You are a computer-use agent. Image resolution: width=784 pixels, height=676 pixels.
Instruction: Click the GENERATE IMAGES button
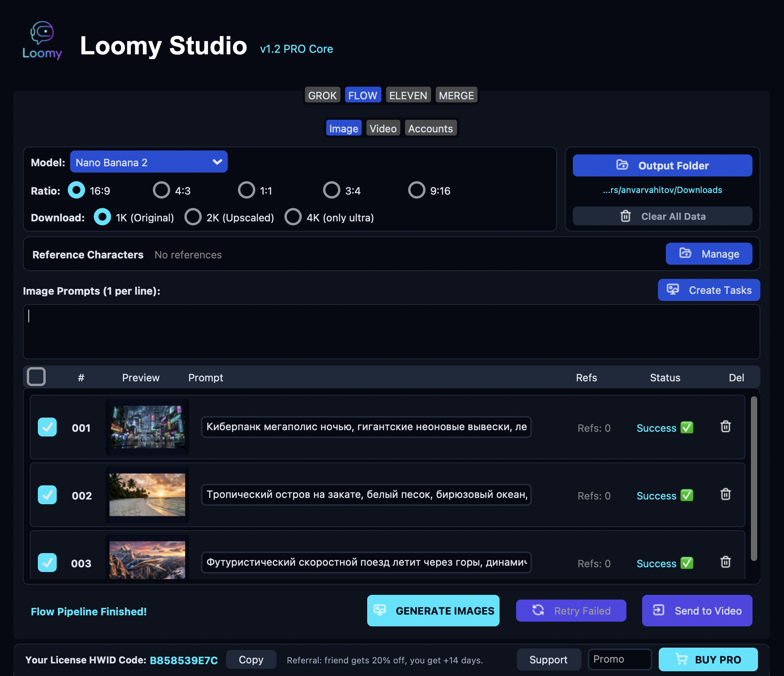(x=433, y=611)
